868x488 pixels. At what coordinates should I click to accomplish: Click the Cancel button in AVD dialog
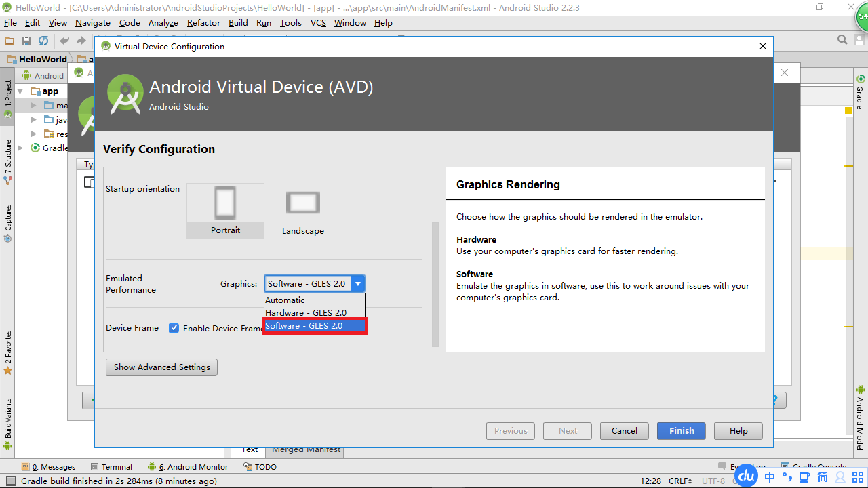point(625,431)
